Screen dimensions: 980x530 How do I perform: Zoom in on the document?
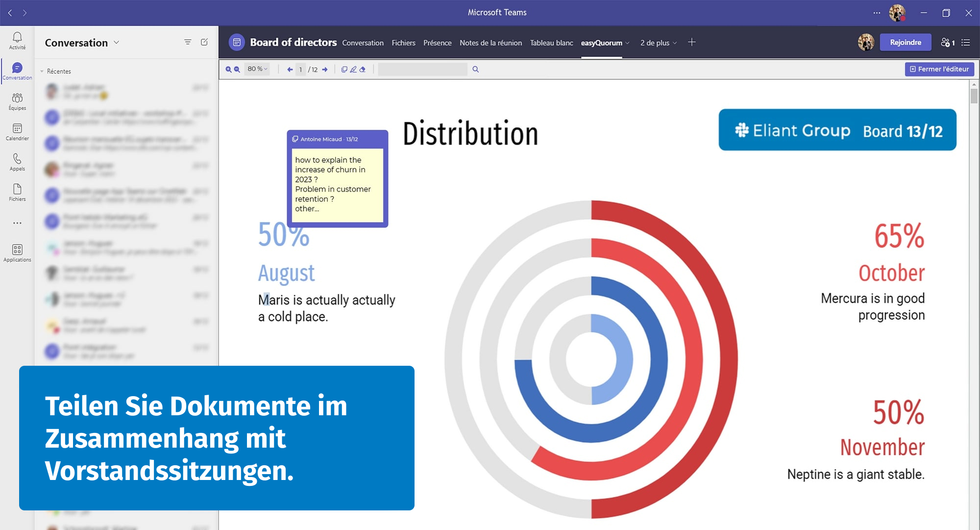click(228, 70)
